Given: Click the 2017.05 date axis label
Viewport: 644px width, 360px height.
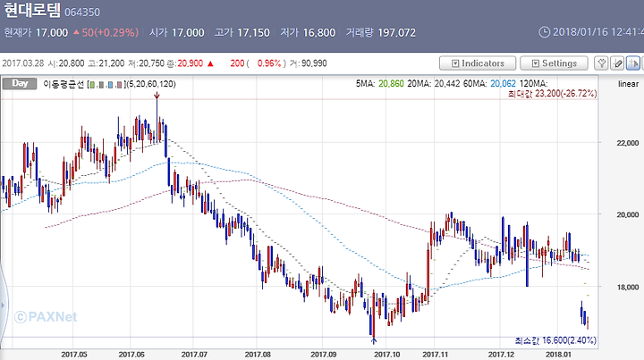Looking at the screenshot, I should point(74,355).
